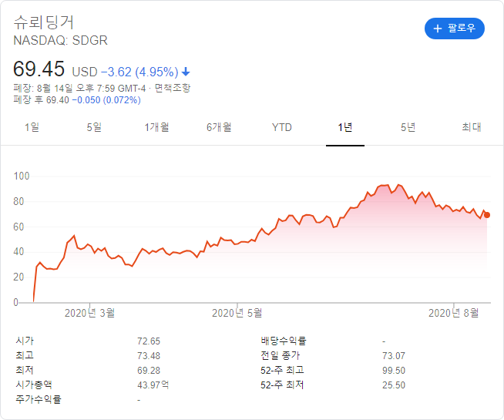
Task: Click the 주가수익률 label
Action: pos(39,399)
